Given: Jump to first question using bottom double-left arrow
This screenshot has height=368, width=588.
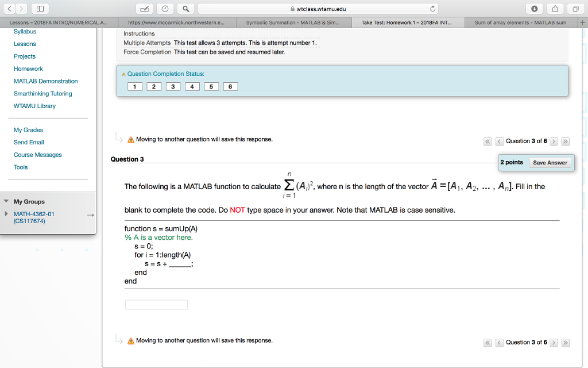Looking at the screenshot, I should (488, 343).
